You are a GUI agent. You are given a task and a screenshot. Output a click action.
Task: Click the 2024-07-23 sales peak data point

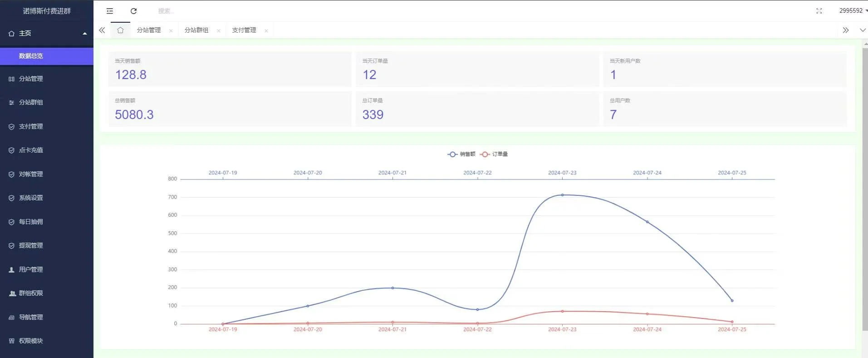[x=562, y=195]
